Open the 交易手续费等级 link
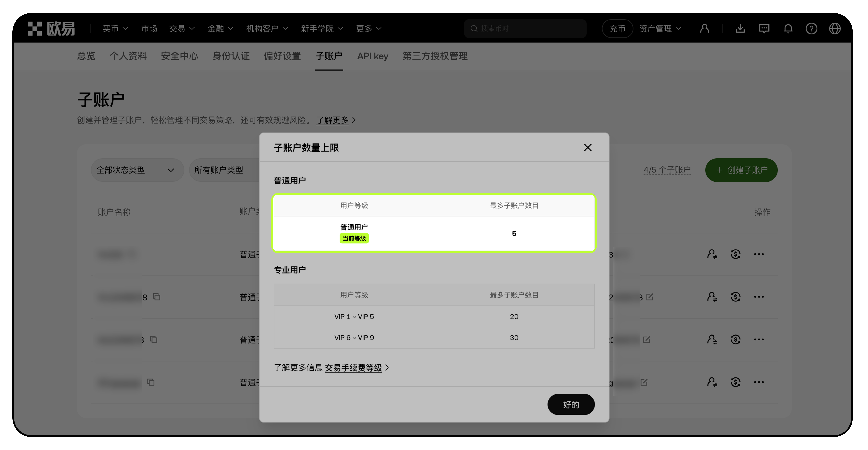 353,367
